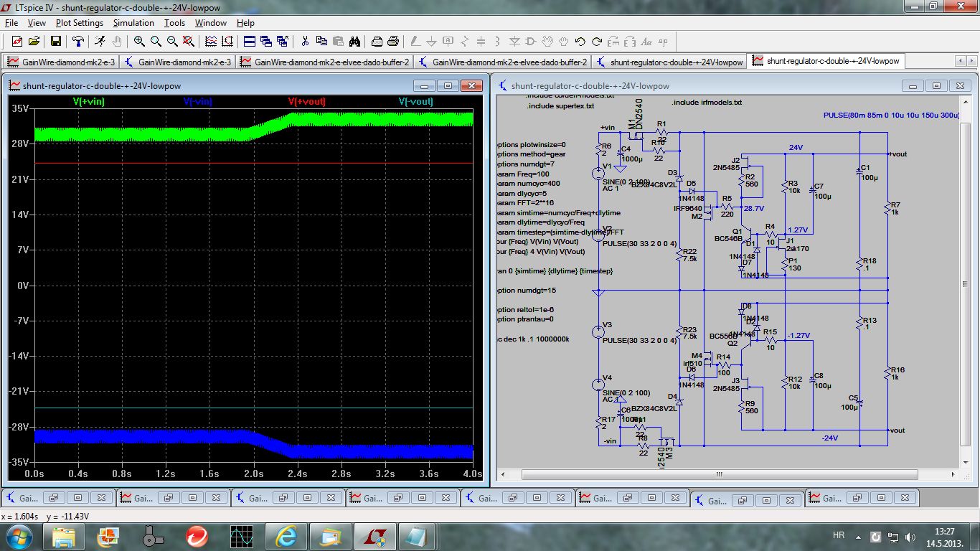Open the Tools menu
This screenshot has width=980, height=551.
pos(174,23)
